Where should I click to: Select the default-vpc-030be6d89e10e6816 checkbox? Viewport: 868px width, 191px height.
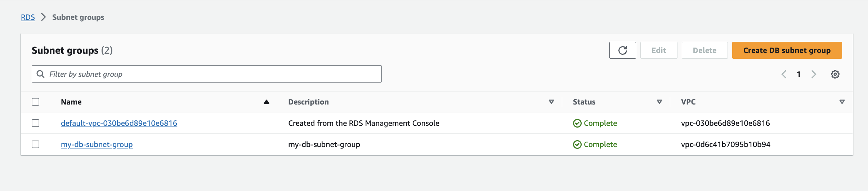[x=35, y=123]
